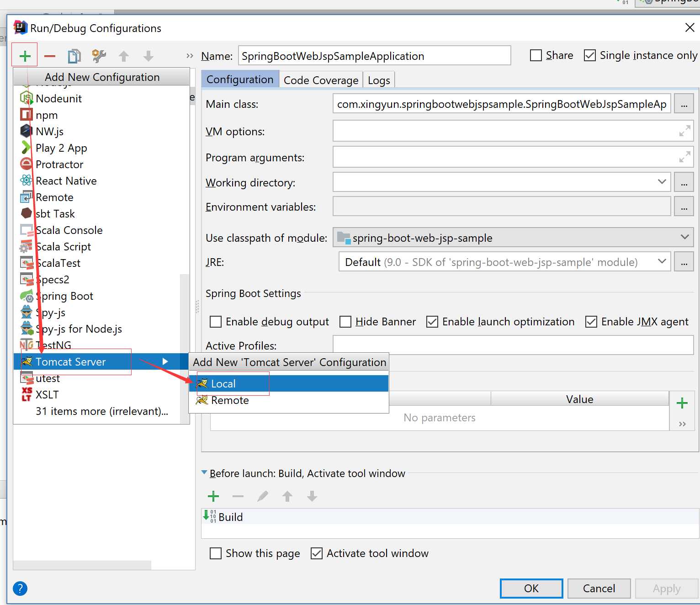
Task: Toggle Single instance only checkbox
Action: tap(590, 55)
